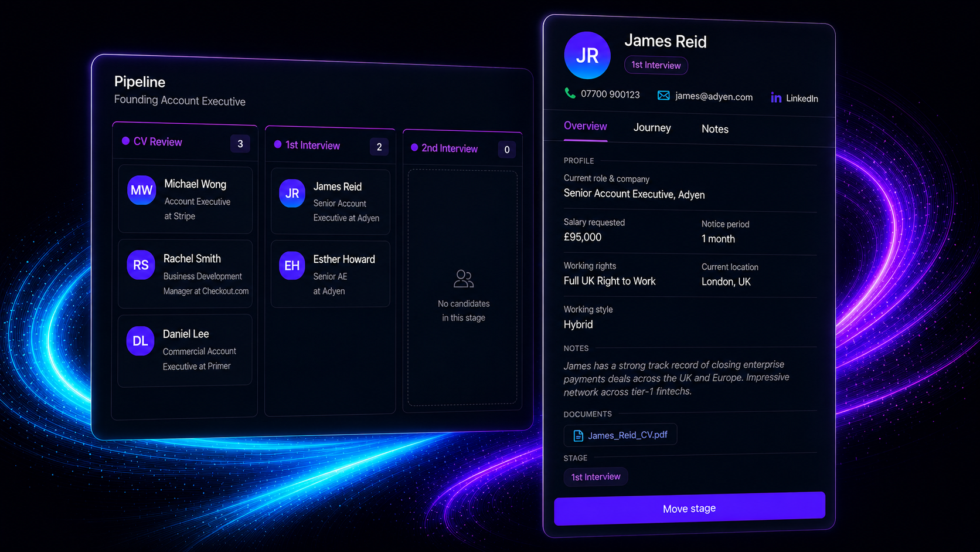Image resolution: width=980 pixels, height=552 pixels.
Task: Click the 1st Interview badge under James Reid's name
Action: [656, 65]
